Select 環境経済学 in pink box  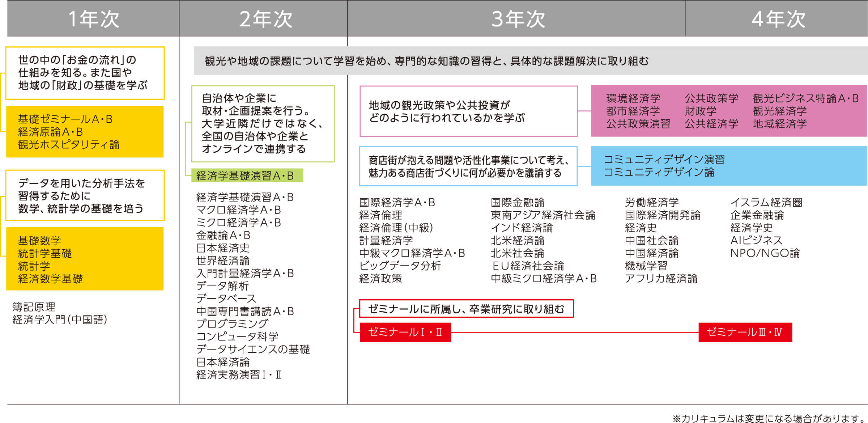pos(633,98)
